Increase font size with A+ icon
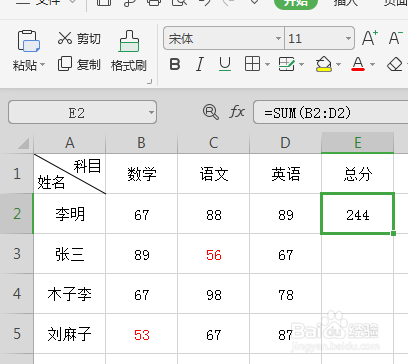The image size is (408, 364). pos(370,38)
